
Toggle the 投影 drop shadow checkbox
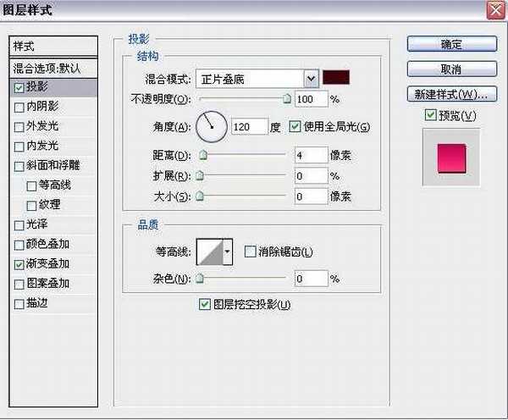19,87
